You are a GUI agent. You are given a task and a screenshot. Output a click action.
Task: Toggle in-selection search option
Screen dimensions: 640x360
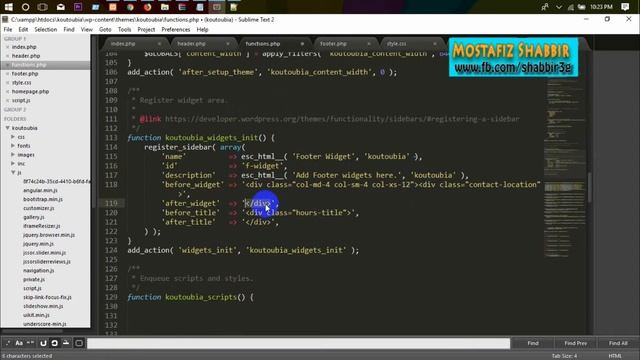(66, 343)
